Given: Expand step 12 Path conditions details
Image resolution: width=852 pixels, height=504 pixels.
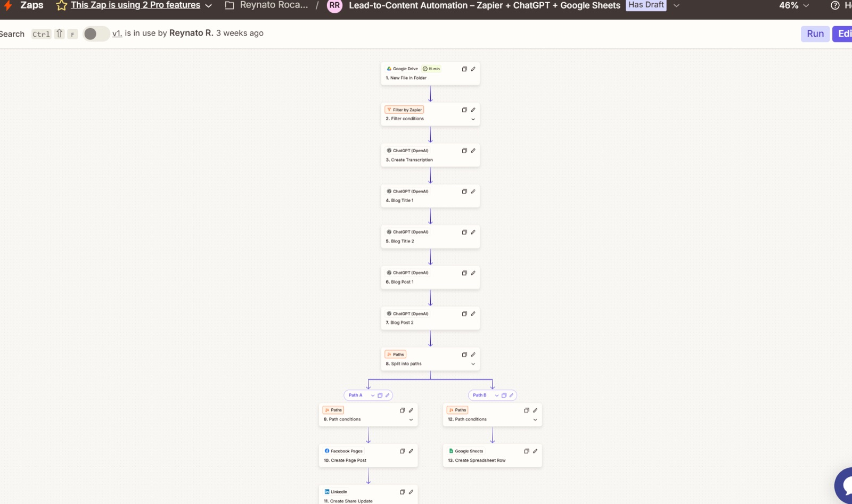Looking at the screenshot, I should coord(535,420).
